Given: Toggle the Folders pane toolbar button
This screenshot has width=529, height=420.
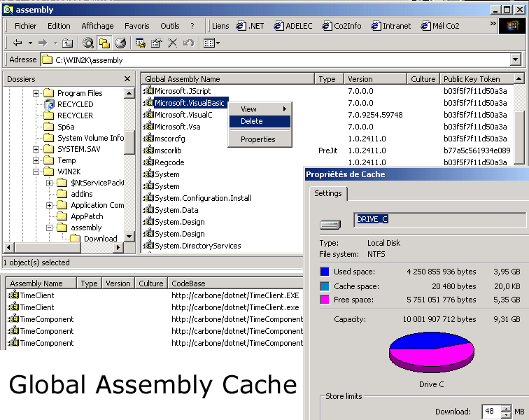Looking at the screenshot, I should [104, 43].
